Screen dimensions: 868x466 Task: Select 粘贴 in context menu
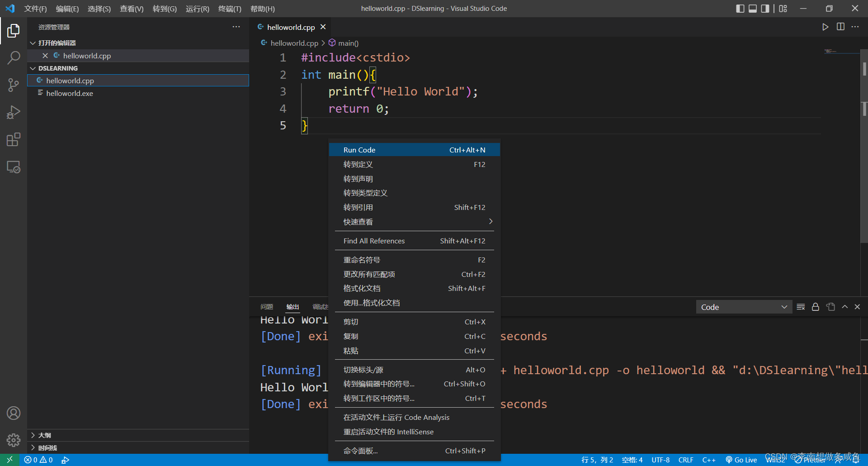[x=414, y=351]
